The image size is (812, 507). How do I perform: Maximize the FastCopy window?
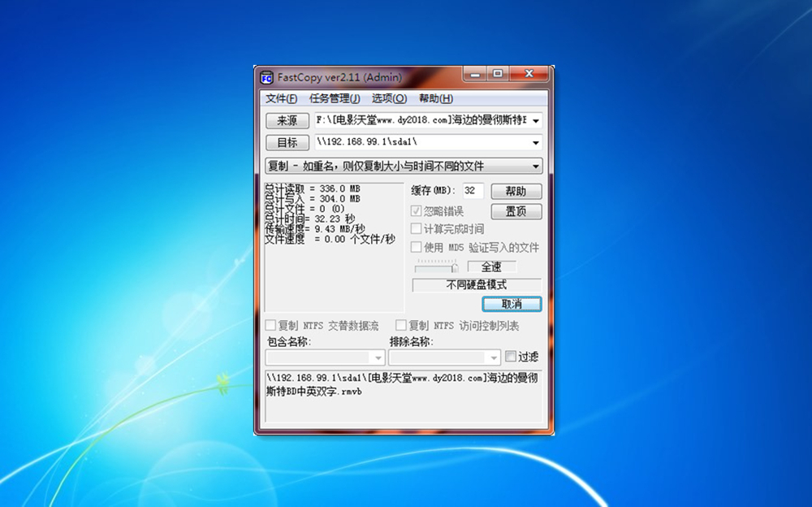498,74
